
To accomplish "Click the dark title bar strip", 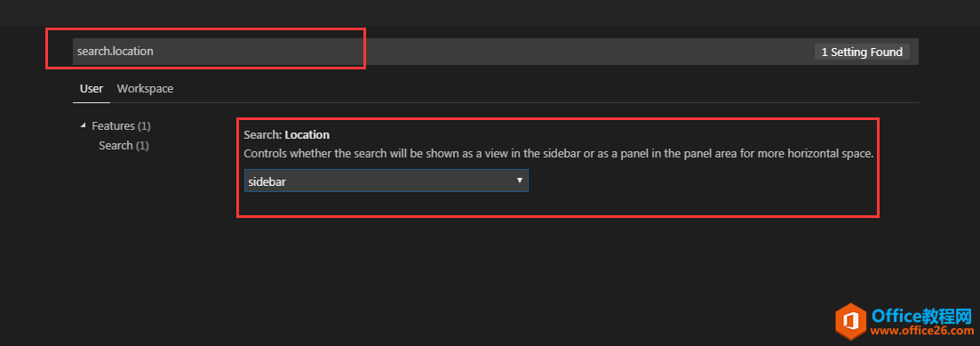I will [490, 12].
